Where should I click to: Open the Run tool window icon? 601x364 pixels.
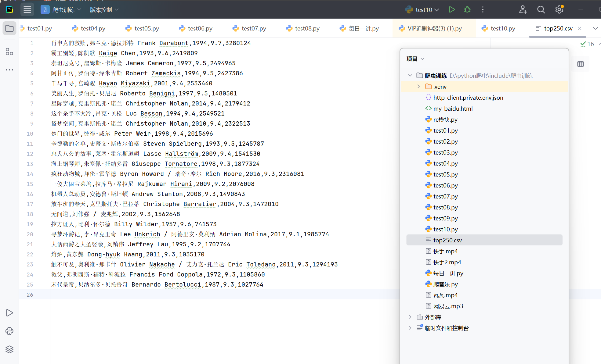(x=9, y=313)
